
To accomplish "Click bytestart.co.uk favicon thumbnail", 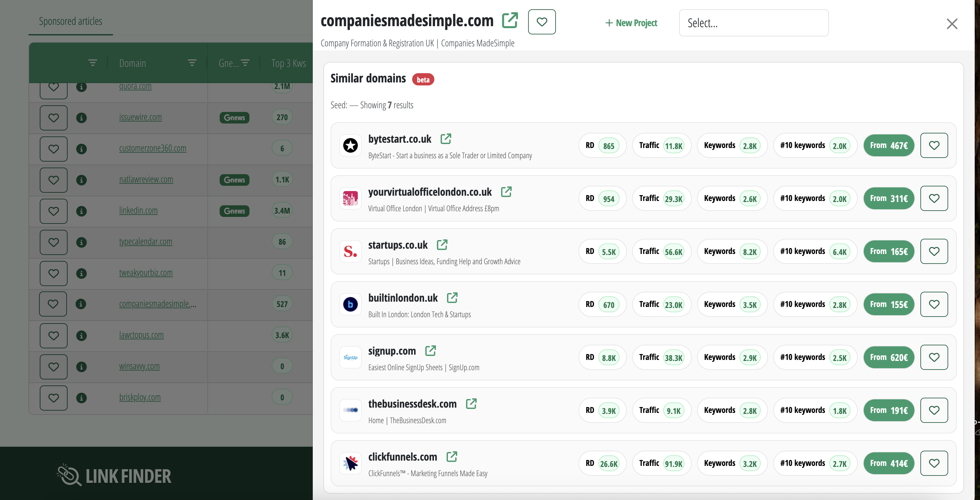I will (x=351, y=145).
